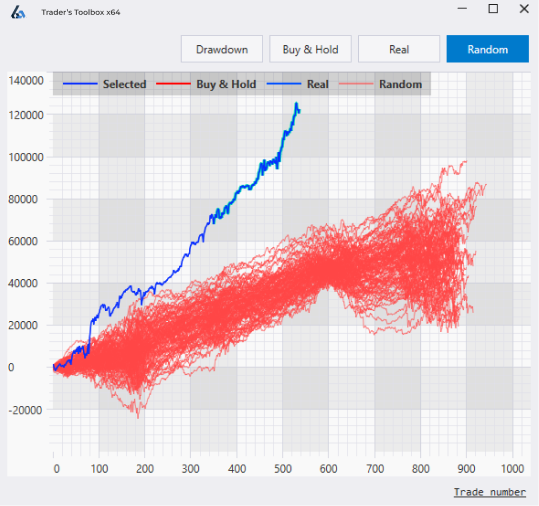539x506 pixels.
Task: Click the Trader's Toolbox app logo icon
Action: coord(18,12)
